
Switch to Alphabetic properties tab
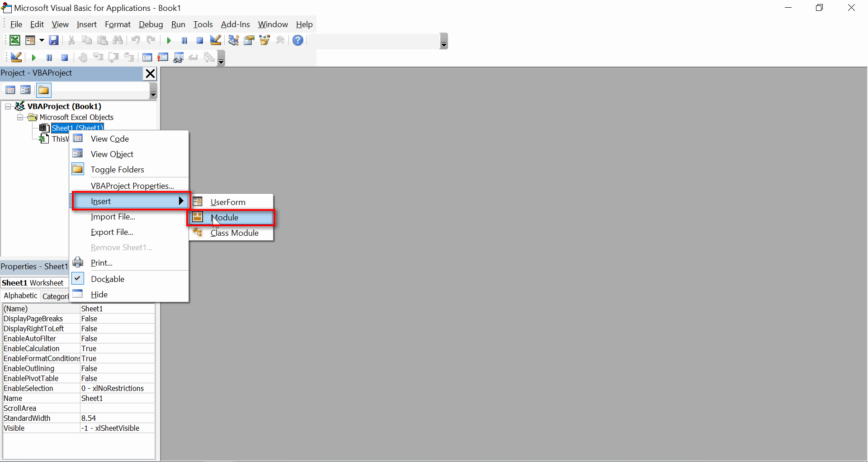point(20,295)
